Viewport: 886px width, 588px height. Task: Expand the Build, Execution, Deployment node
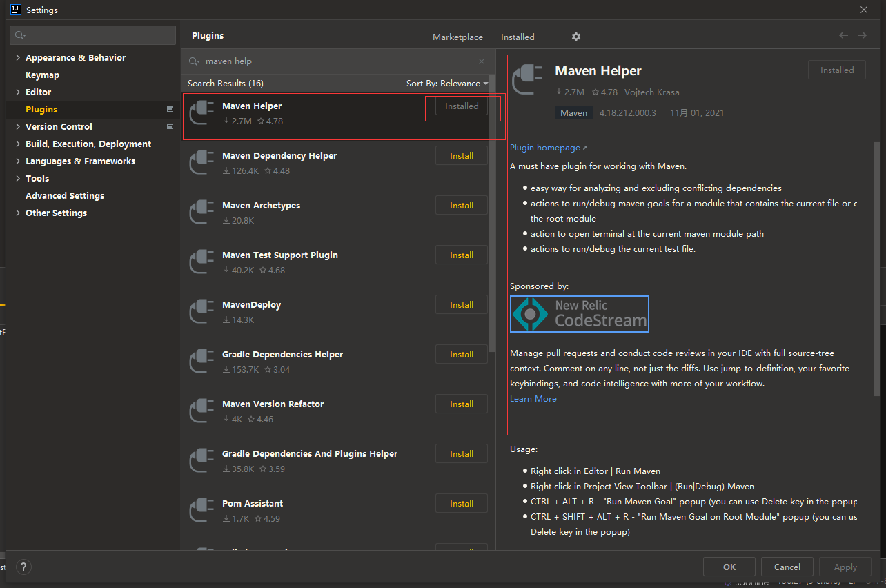point(18,144)
